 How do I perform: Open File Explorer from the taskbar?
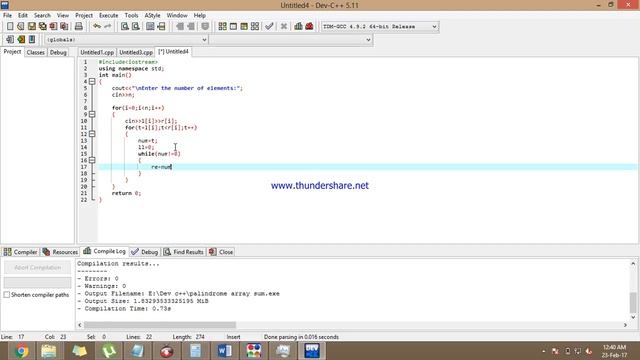point(49,351)
